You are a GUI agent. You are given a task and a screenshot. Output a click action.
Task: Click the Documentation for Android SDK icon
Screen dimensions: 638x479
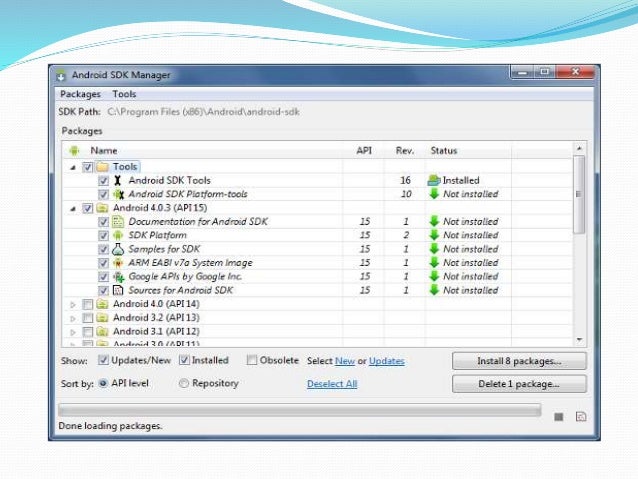click(x=118, y=222)
